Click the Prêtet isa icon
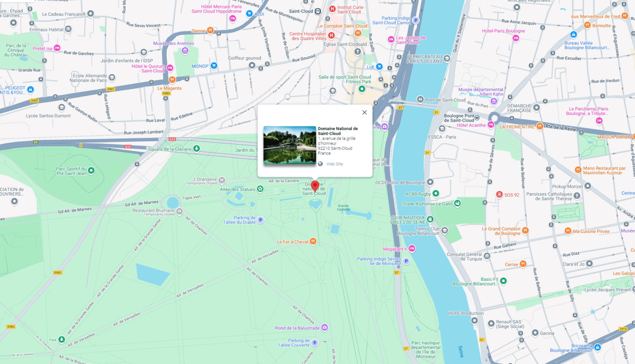 coord(57,48)
